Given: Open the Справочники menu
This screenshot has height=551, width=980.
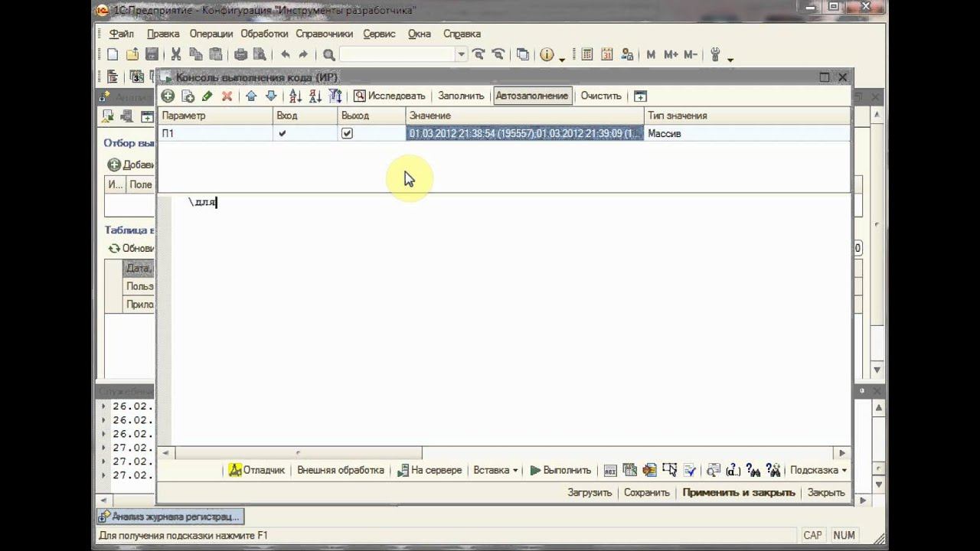Looking at the screenshot, I should coord(325,34).
